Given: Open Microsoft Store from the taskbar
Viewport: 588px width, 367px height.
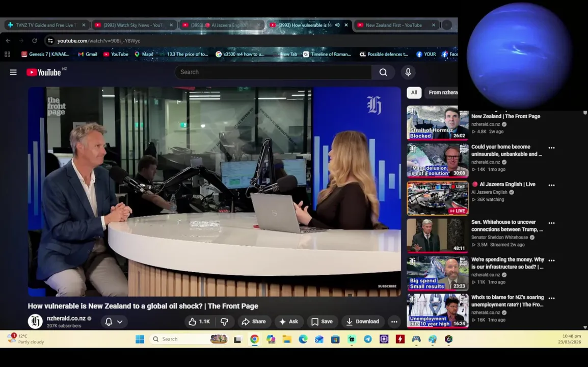Looking at the screenshot, I should pos(335,339).
